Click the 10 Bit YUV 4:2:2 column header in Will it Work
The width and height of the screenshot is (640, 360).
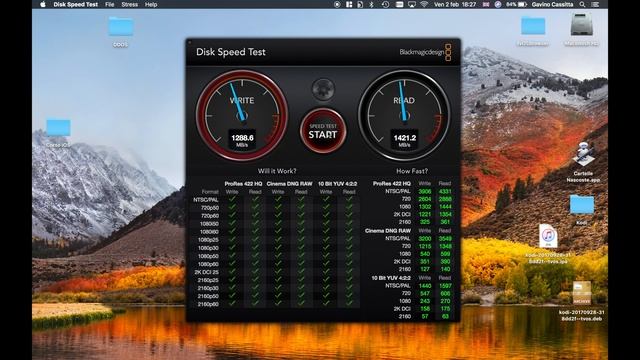pyautogui.click(x=338, y=184)
